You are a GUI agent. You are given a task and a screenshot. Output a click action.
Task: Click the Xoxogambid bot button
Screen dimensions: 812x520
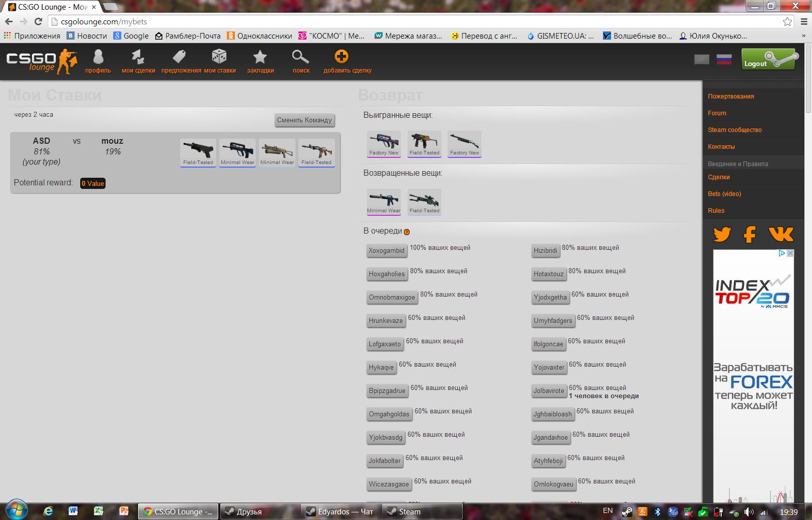tap(387, 251)
